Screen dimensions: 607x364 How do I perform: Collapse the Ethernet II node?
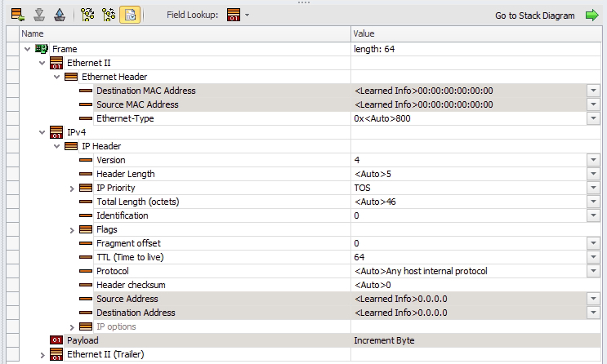(x=42, y=63)
